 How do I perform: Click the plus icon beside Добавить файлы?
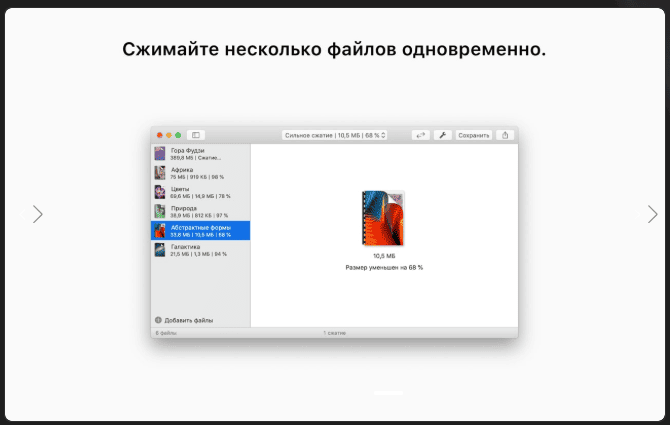(x=158, y=320)
